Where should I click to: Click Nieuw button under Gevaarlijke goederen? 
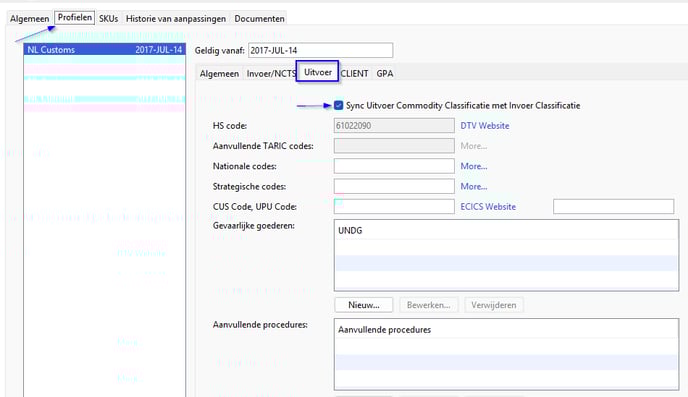pyautogui.click(x=364, y=305)
